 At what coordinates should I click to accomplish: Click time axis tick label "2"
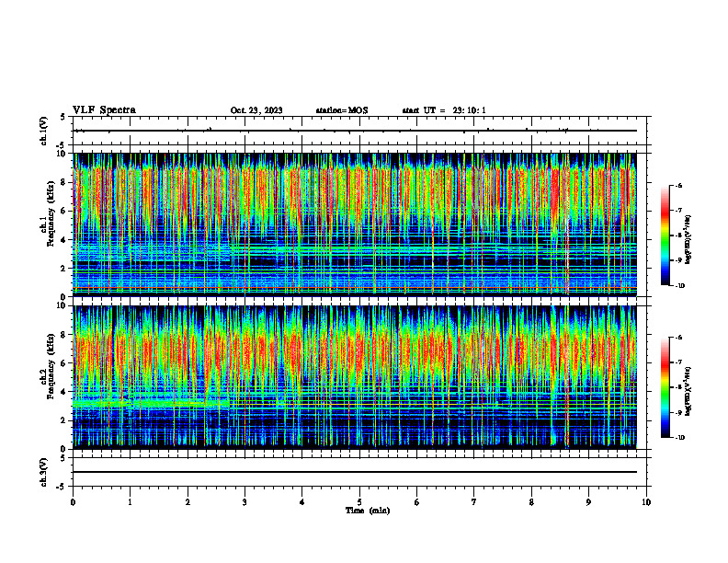pos(188,502)
